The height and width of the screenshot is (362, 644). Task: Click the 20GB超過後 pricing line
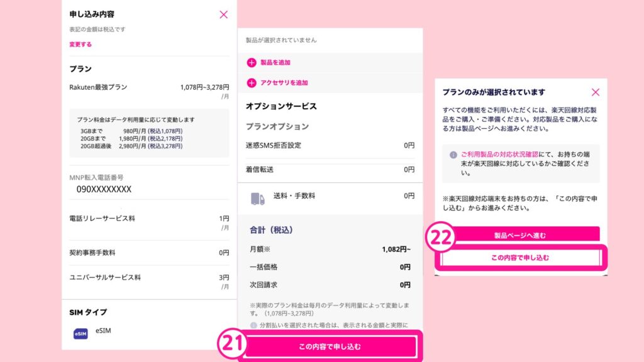pyautogui.click(x=131, y=146)
